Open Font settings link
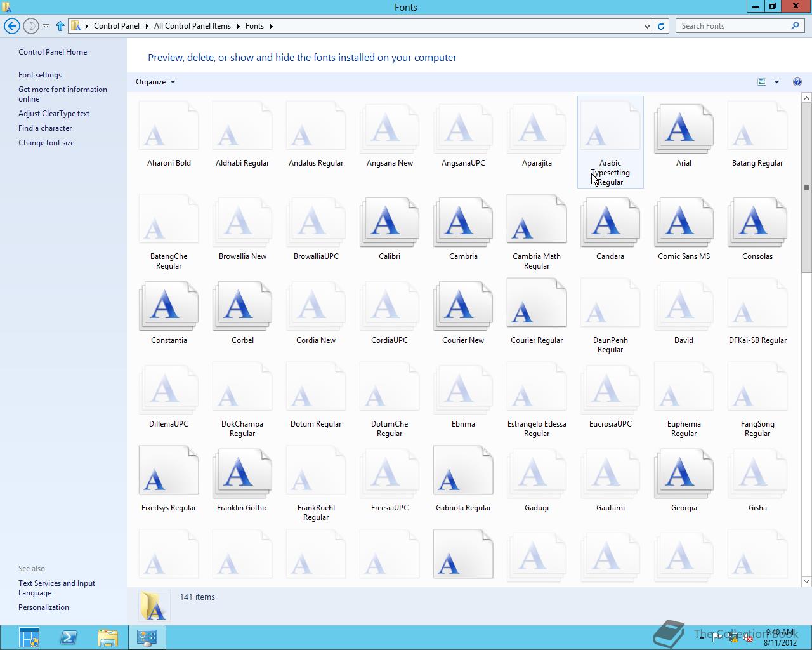The image size is (812, 650). tap(40, 75)
